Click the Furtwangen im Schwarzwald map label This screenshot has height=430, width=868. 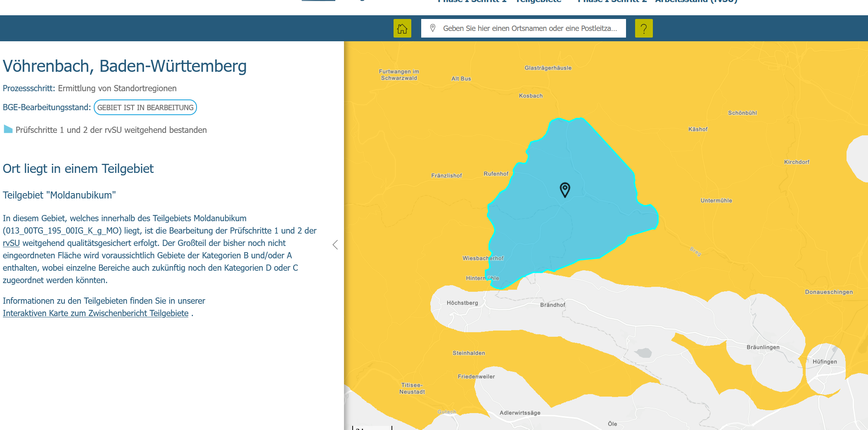point(399,75)
